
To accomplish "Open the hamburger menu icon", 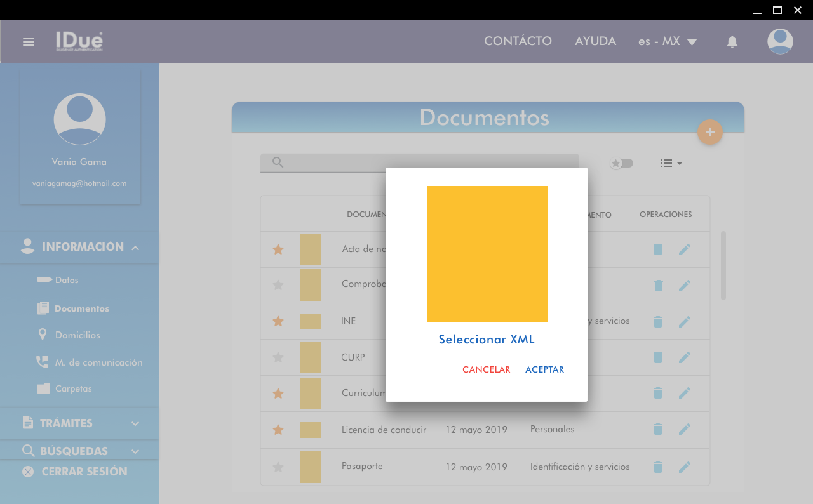I will (x=29, y=42).
